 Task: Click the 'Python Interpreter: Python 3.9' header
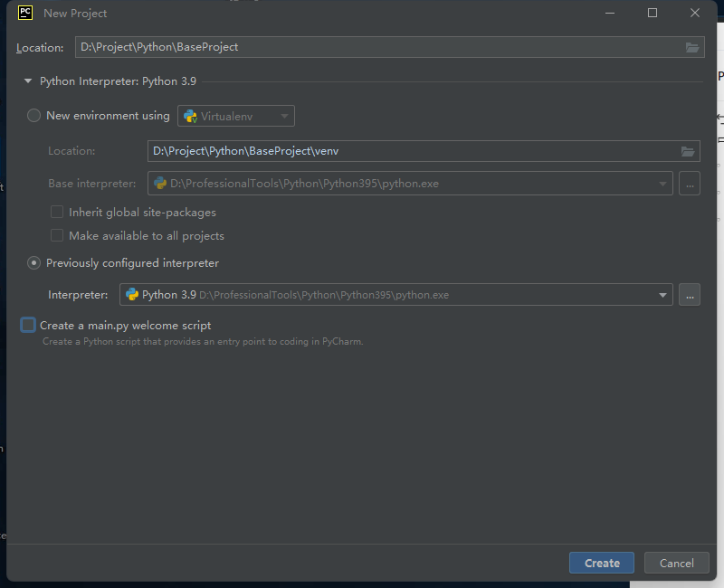tap(119, 81)
